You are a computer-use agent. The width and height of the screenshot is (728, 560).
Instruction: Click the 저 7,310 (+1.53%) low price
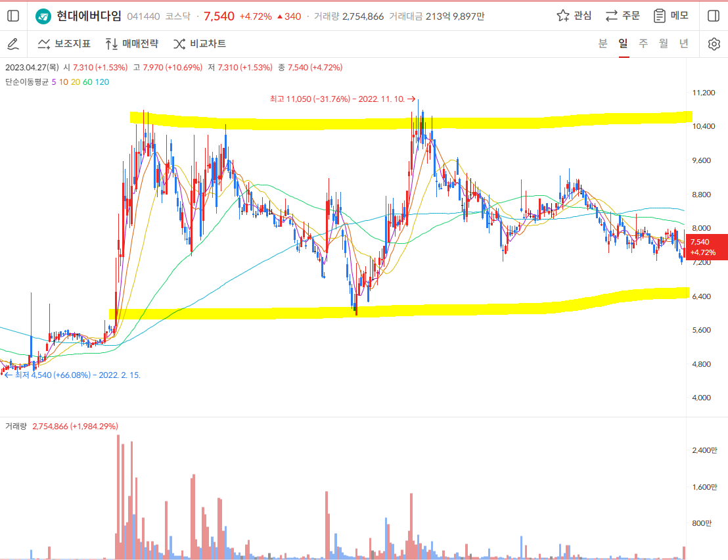tap(240, 68)
